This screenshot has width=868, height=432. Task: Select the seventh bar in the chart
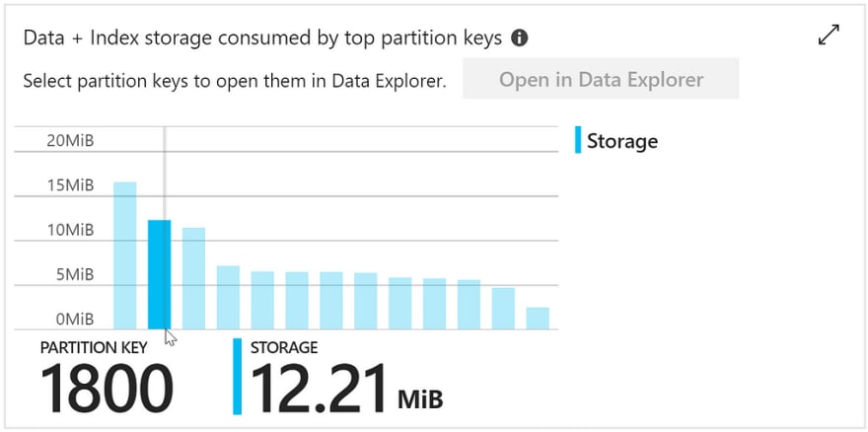(331, 301)
